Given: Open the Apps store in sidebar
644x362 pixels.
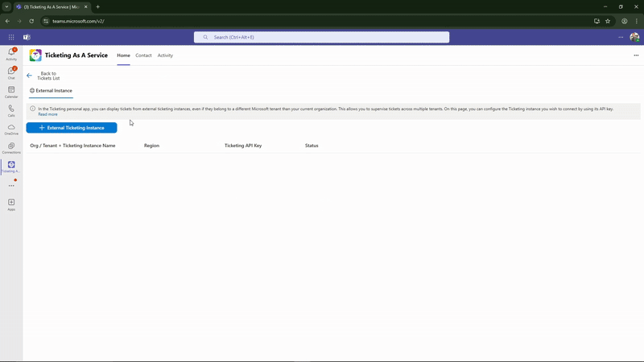Looking at the screenshot, I should coord(11,205).
